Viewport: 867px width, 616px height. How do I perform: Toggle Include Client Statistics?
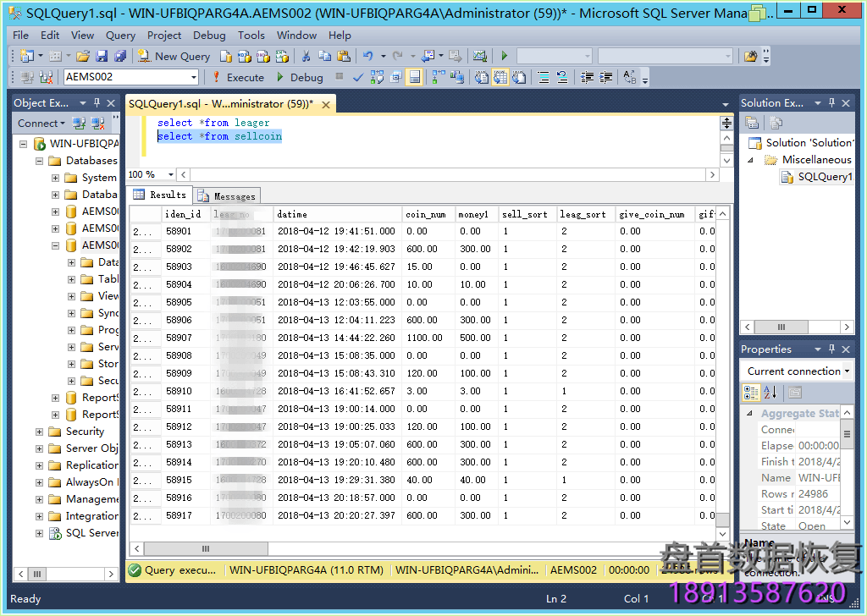tap(456, 77)
